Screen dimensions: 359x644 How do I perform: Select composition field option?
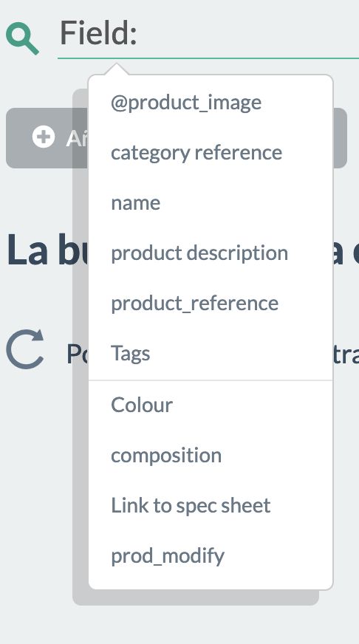(x=166, y=455)
